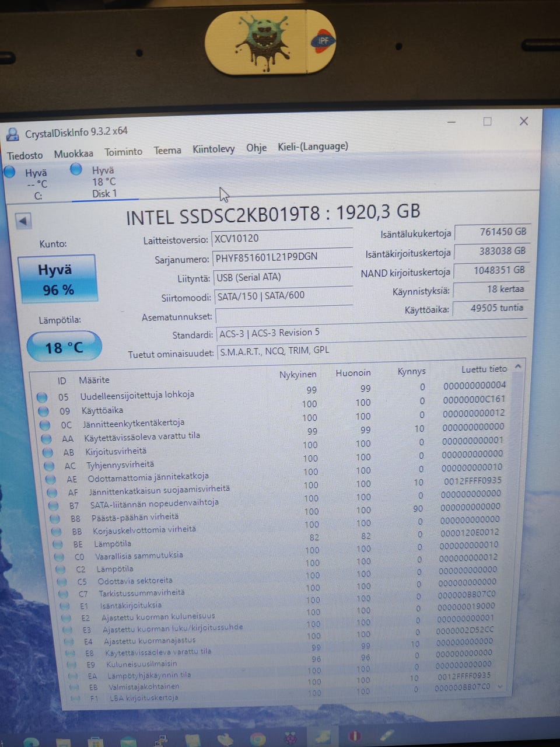
Task: Click raw value 0000120E0012 in BE Lämpötila row
Action: pos(469,532)
